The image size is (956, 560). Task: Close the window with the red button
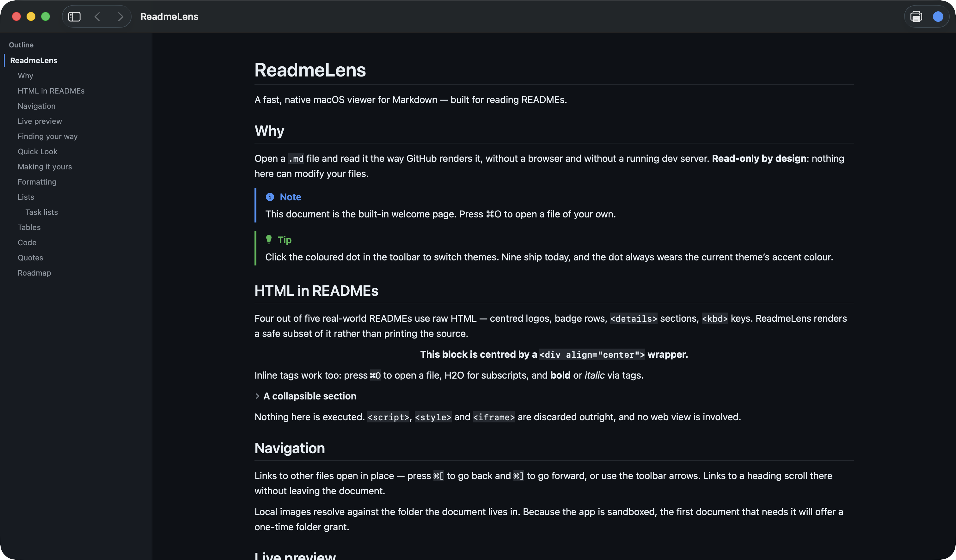[16, 17]
